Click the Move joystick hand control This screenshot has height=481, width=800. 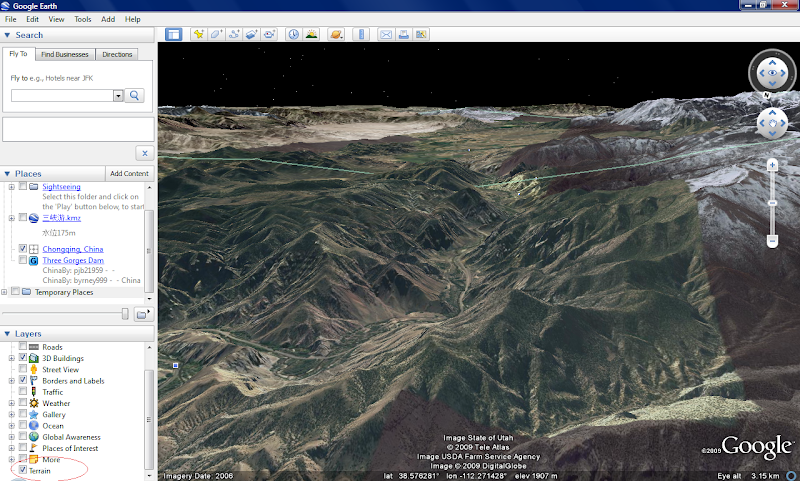[x=772, y=123]
